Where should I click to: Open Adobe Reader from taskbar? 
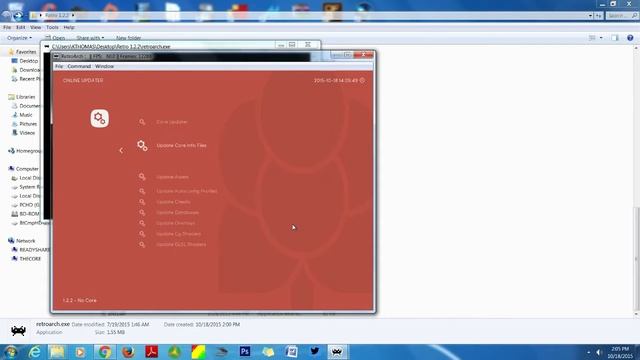tap(151, 352)
